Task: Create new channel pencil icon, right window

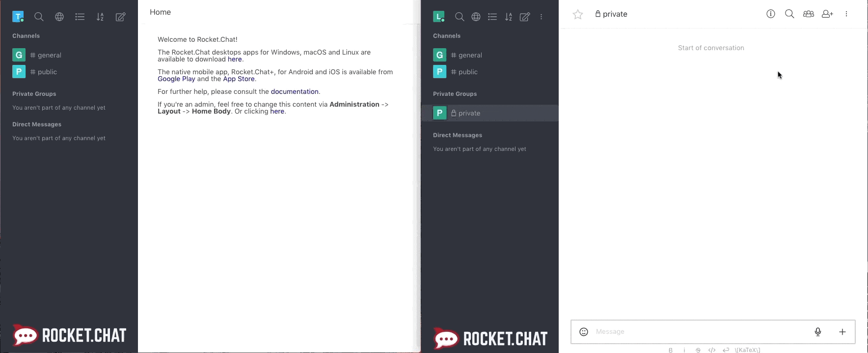Action: coord(525,17)
